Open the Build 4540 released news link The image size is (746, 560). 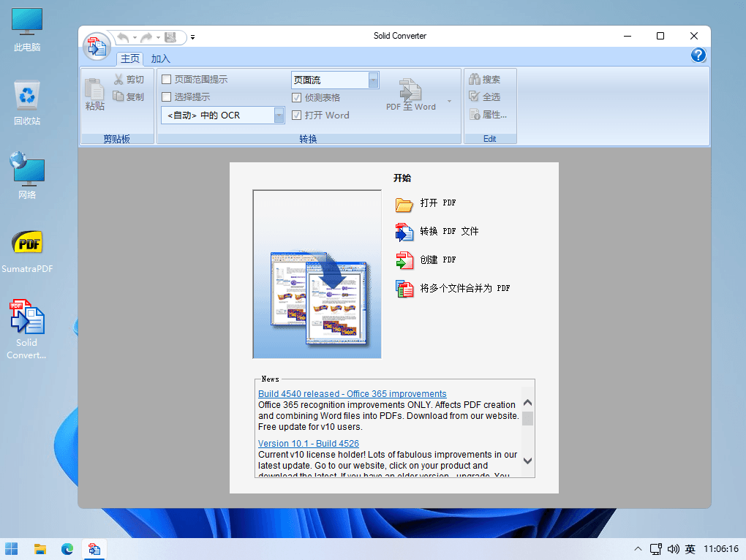352,393
